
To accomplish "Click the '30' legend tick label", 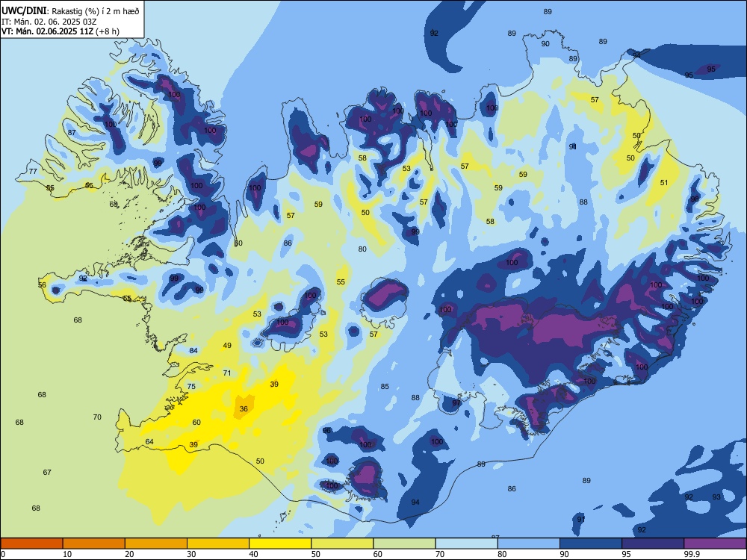I will (x=191, y=554).
